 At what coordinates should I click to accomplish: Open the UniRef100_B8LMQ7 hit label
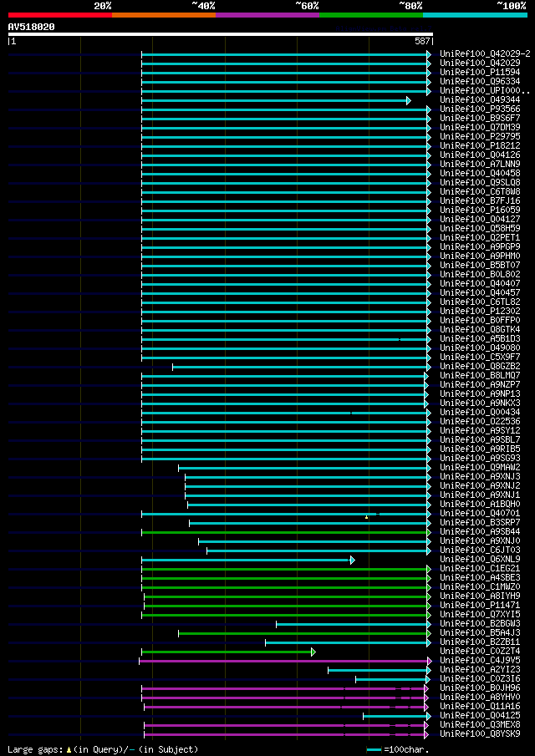pyautogui.click(x=480, y=376)
